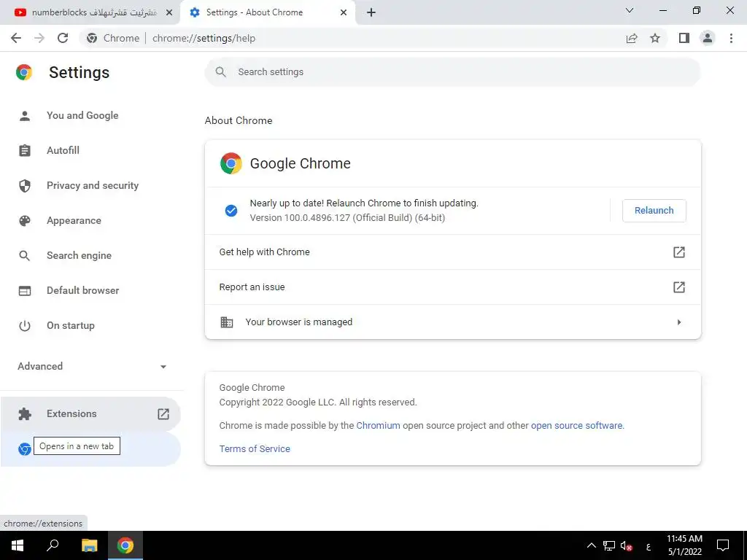Open the side panel icon
This screenshot has width=747, height=560.
click(x=684, y=38)
